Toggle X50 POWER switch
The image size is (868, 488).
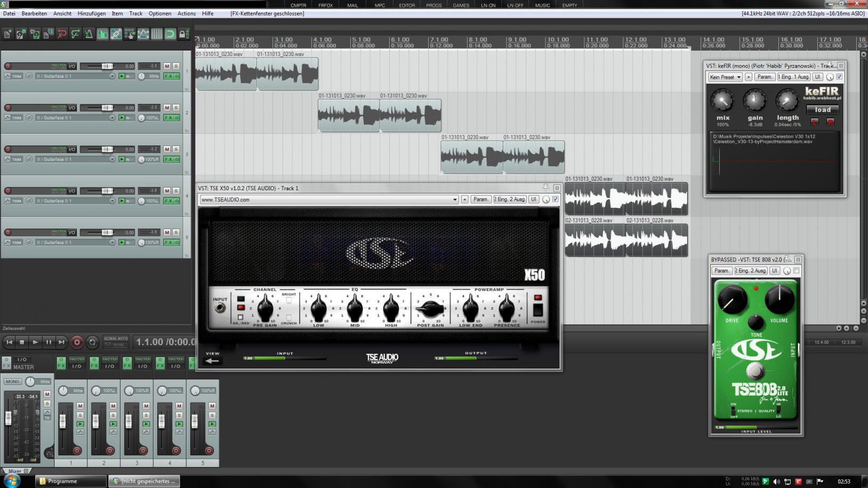coord(538,310)
